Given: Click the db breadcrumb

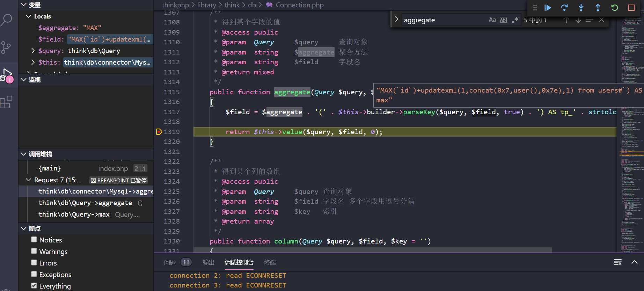Looking at the screenshot, I should pyautogui.click(x=252, y=5).
